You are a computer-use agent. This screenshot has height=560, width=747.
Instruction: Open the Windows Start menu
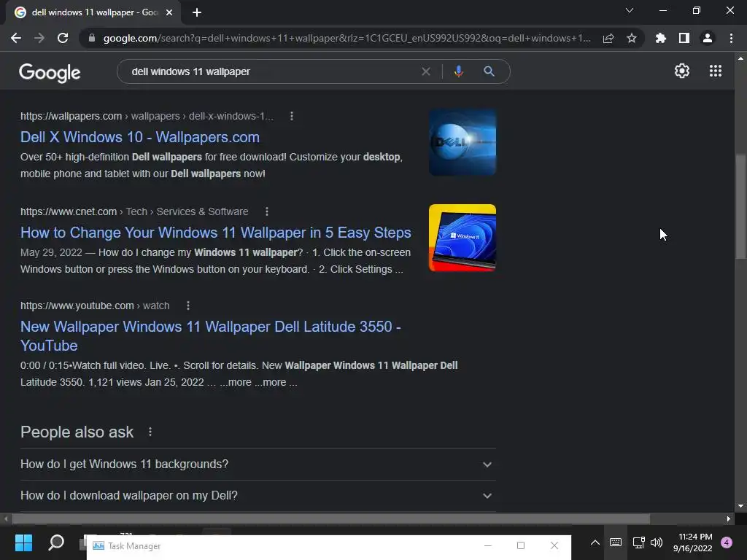pyautogui.click(x=23, y=542)
